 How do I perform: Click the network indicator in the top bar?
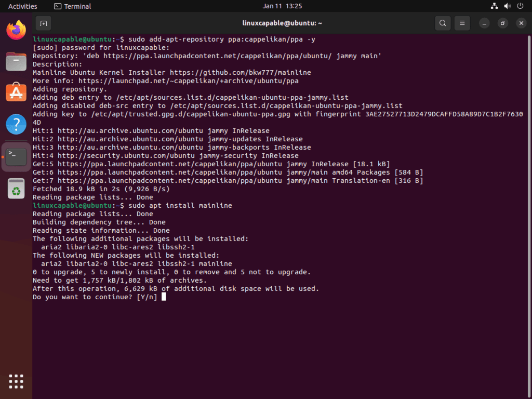tap(494, 6)
